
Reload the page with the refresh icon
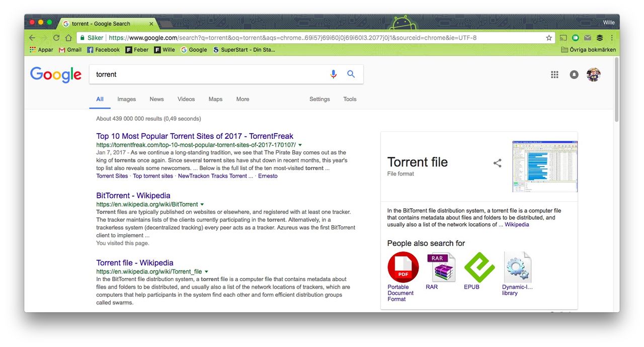click(x=56, y=38)
